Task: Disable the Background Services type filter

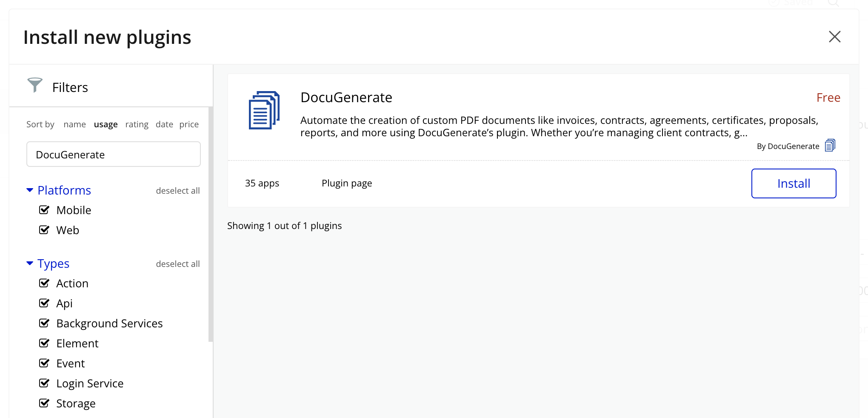Action: [x=44, y=323]
